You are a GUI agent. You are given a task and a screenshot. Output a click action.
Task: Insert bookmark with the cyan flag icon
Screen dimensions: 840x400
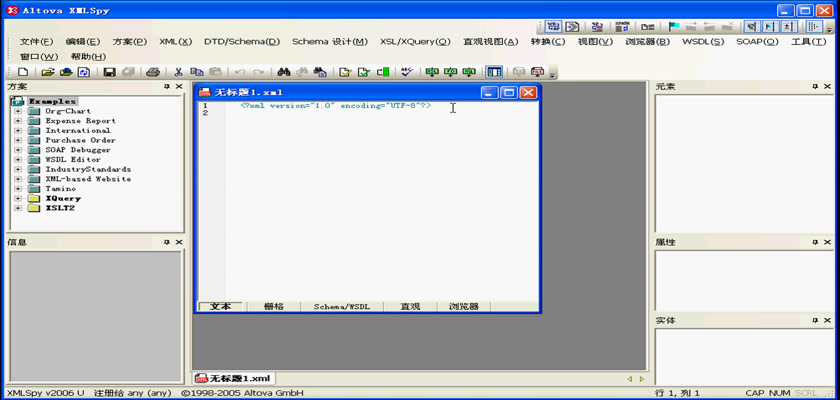tap(674, 26)
